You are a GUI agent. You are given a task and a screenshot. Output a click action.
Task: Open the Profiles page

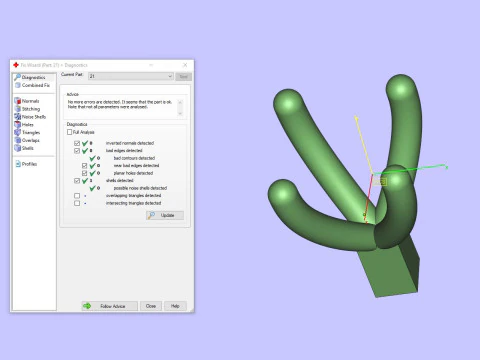[26, 164]
